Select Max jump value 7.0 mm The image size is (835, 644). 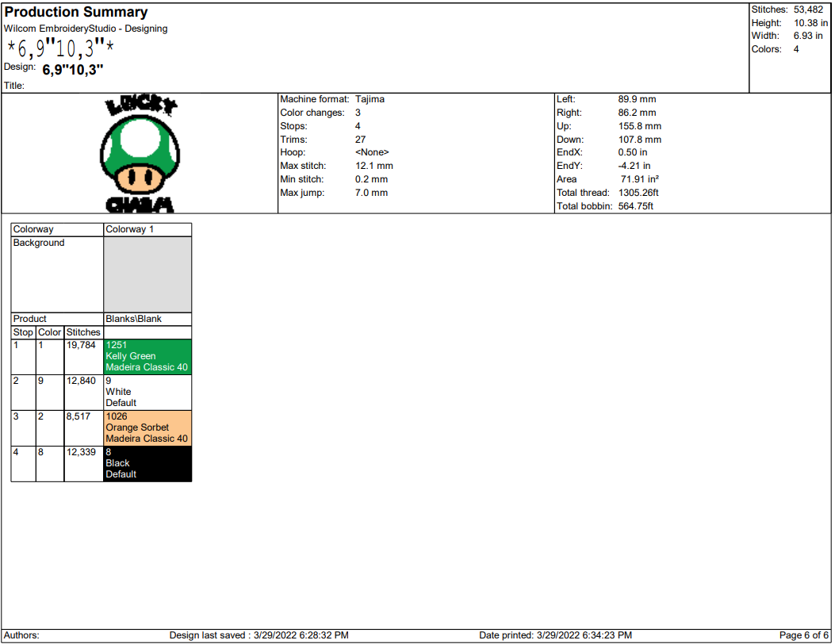tap(372, 193)
